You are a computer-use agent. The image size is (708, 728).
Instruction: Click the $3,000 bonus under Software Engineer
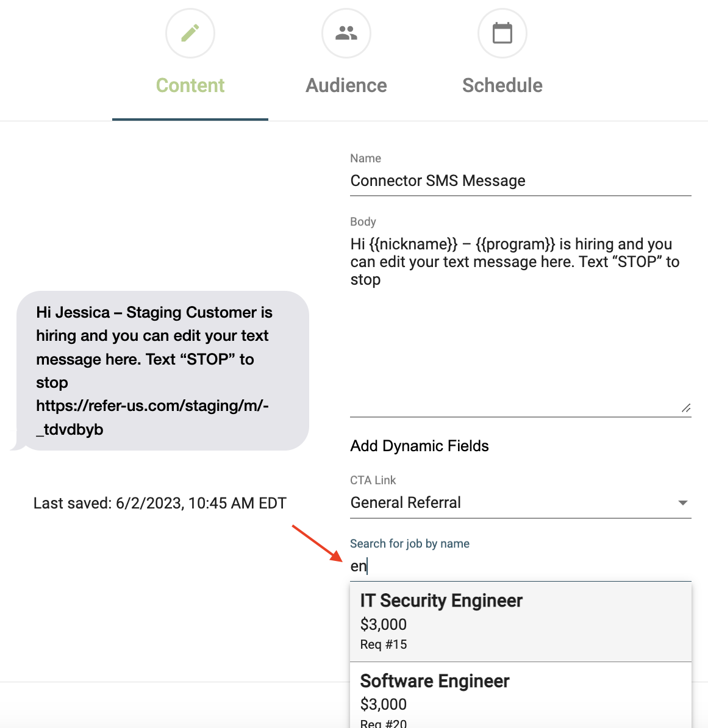384,704
